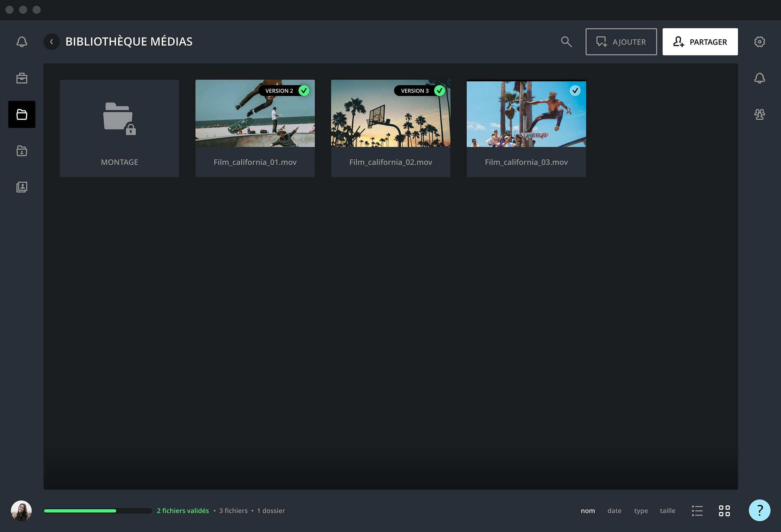Image resolution: width=781 pixels, height=532 pixels.
Task: Open the briefcase projects icon in sidebar
Action: [x=22, y=78]
